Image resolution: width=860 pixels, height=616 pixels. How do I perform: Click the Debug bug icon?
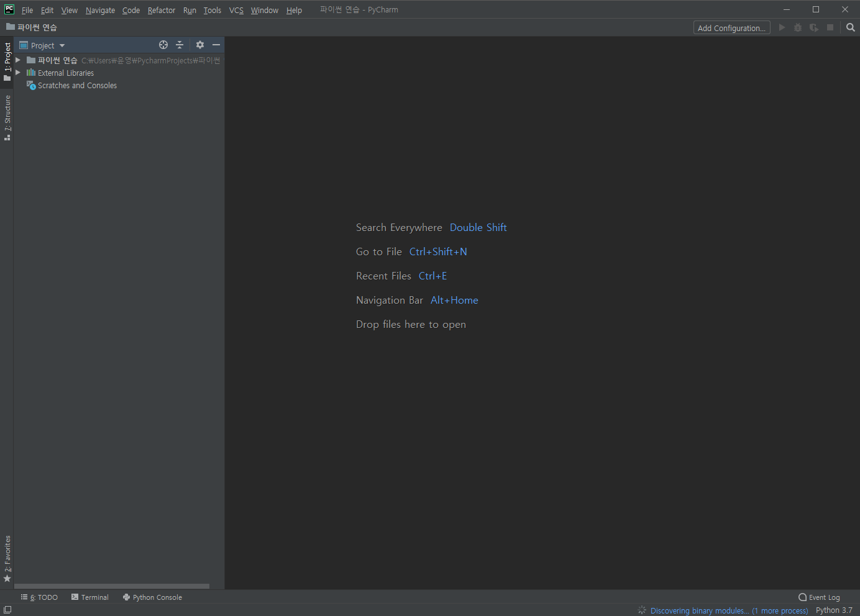pos(798,27)
